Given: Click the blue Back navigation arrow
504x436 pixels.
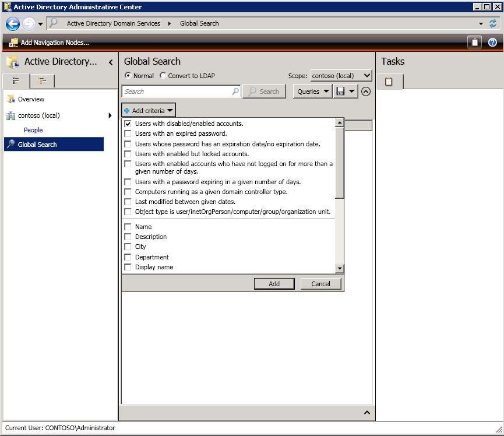Looking at the screenshot, I should coord(13,24).
